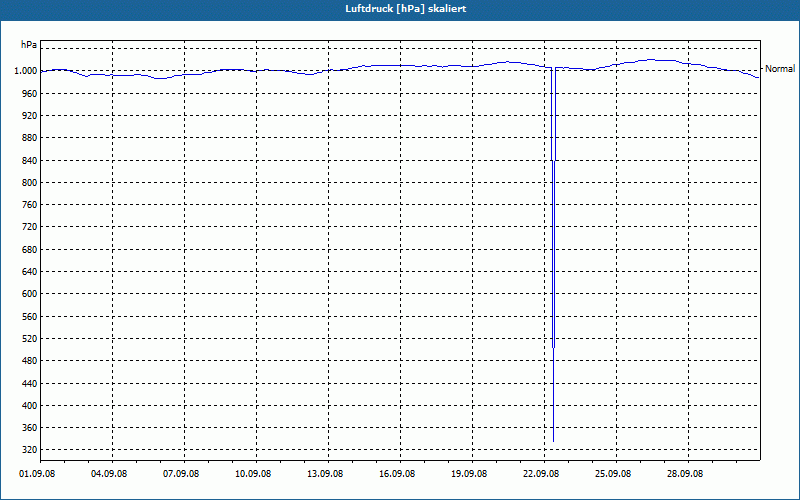Click the 840 y-axis value

[x=30, y=161]
